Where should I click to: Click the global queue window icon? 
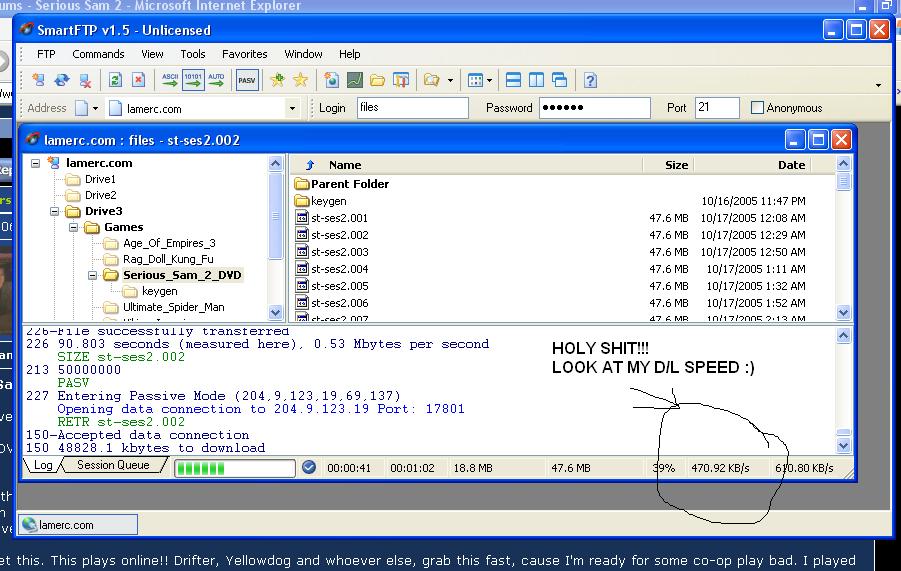pyautogui.click(x=401, y=80)
